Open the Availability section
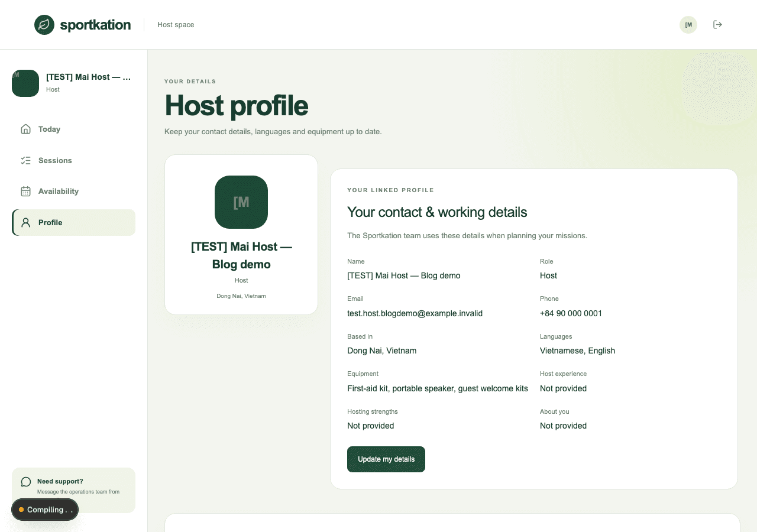This screenshot has height=532, width=757. click(x=73, y=192)
